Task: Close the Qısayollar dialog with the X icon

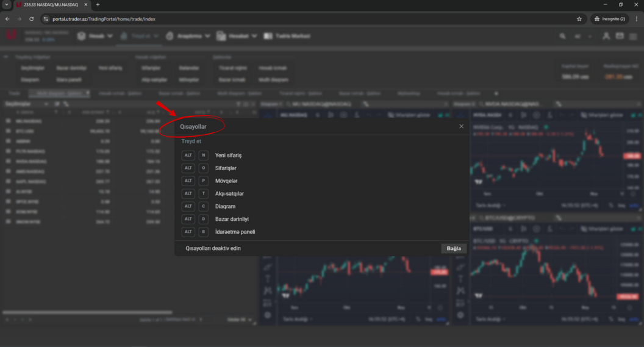Action: [461, 126]
